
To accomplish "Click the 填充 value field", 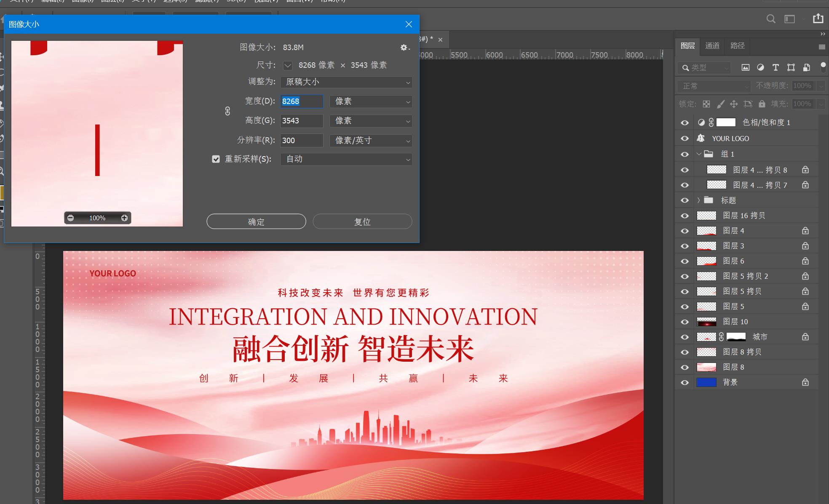I will pos(804,104).
